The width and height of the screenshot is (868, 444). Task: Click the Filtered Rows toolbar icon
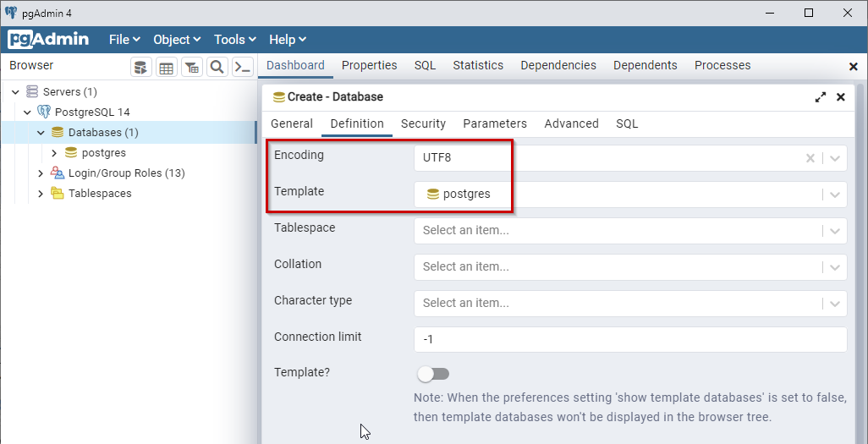(192, 68)
